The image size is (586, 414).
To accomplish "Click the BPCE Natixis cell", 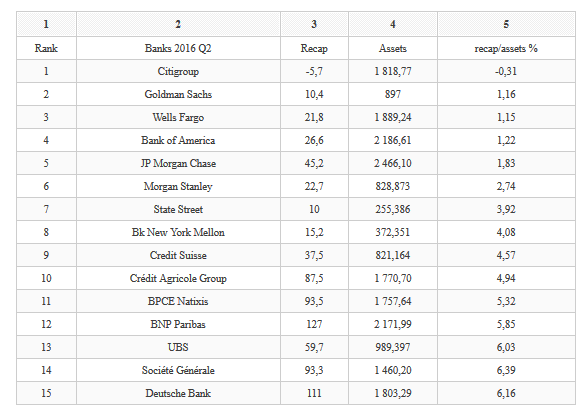I will (x=178, y=301).
